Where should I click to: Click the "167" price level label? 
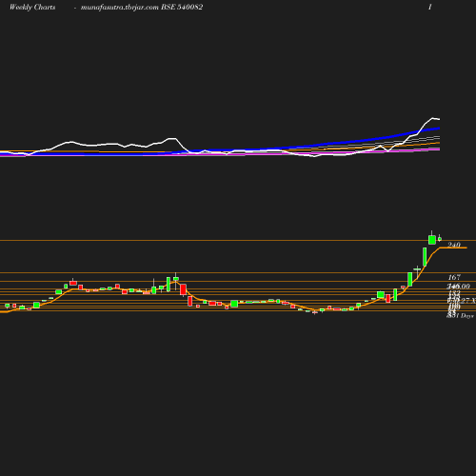point(454,277)
